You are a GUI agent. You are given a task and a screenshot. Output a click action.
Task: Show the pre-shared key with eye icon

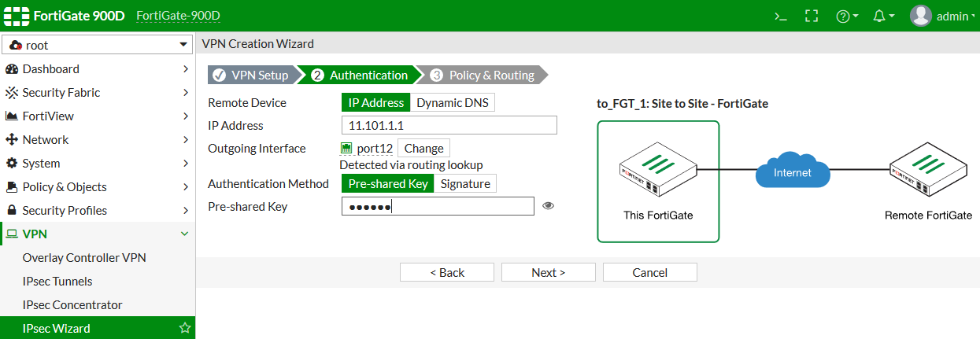(549, 206)
